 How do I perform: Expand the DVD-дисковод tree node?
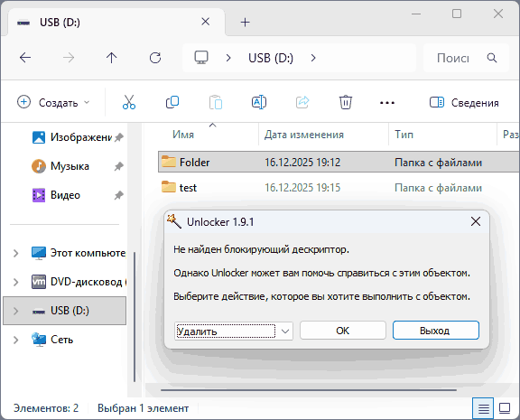[15, 283]
